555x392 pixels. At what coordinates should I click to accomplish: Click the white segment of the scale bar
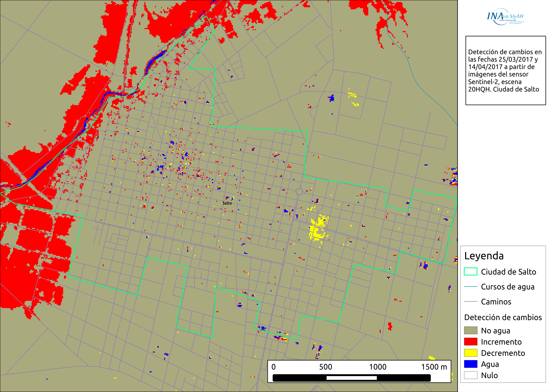[x=351, y=378]
